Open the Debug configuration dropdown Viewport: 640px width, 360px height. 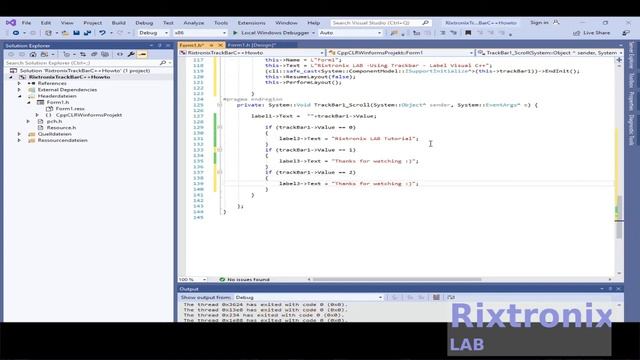153,33
